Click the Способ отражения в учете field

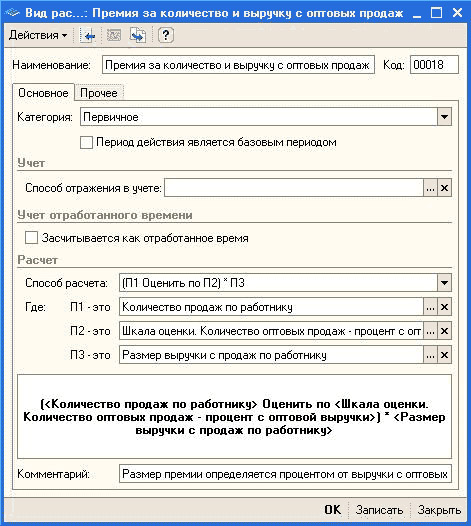click(294, 188)
